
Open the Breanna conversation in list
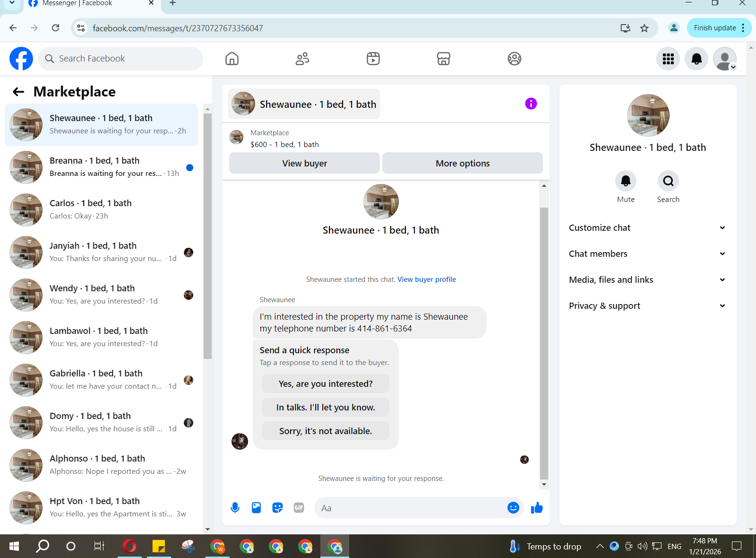pos(101,167)
